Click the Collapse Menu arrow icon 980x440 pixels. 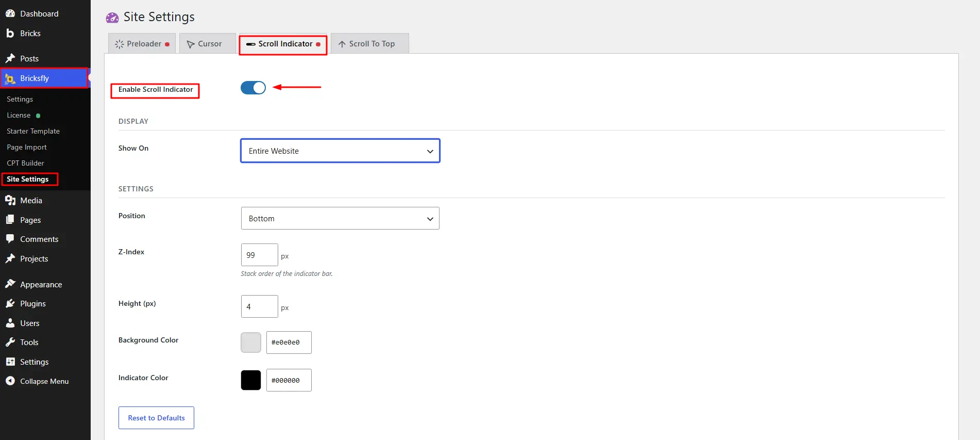10,381
